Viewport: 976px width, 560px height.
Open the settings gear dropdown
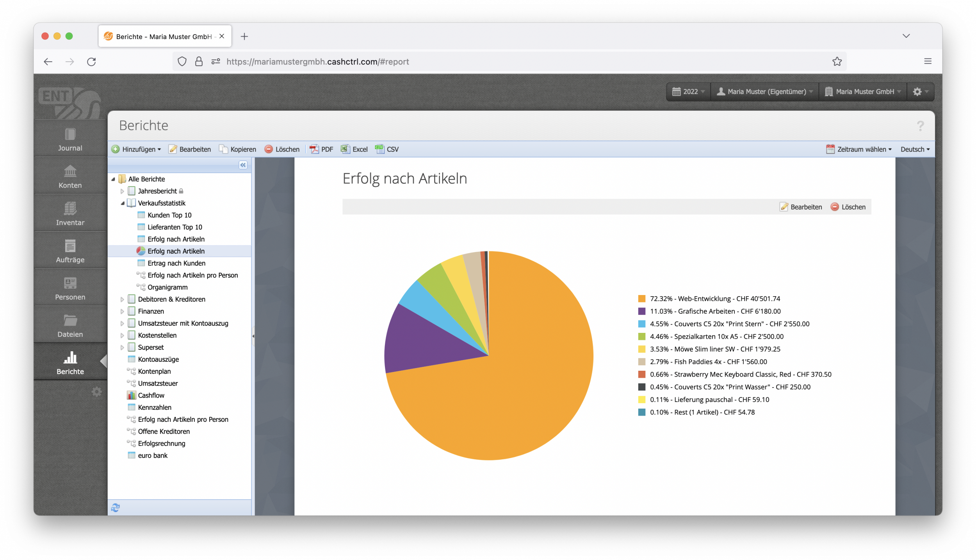click(920, 92)
